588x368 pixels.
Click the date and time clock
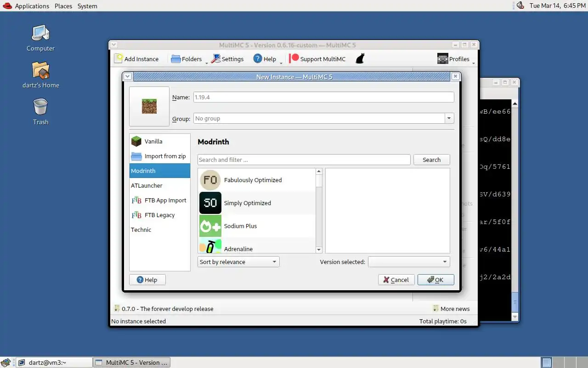pos(557,6)
